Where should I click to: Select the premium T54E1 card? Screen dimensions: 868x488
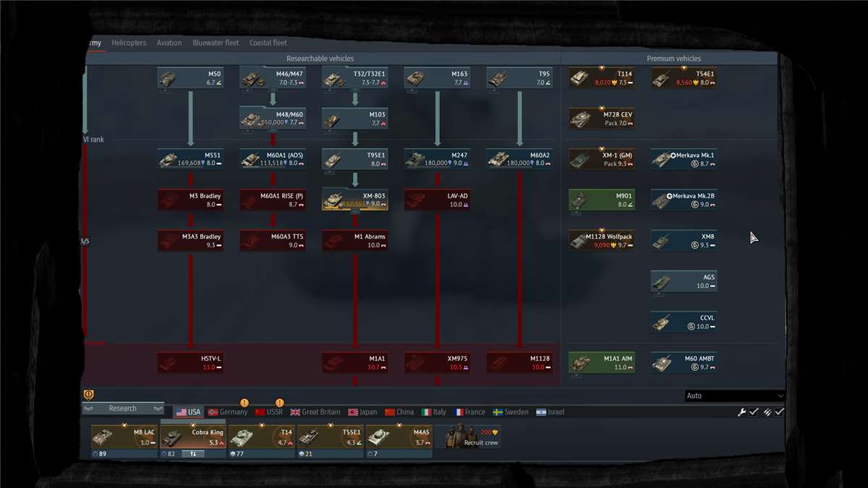coord(684,78)
